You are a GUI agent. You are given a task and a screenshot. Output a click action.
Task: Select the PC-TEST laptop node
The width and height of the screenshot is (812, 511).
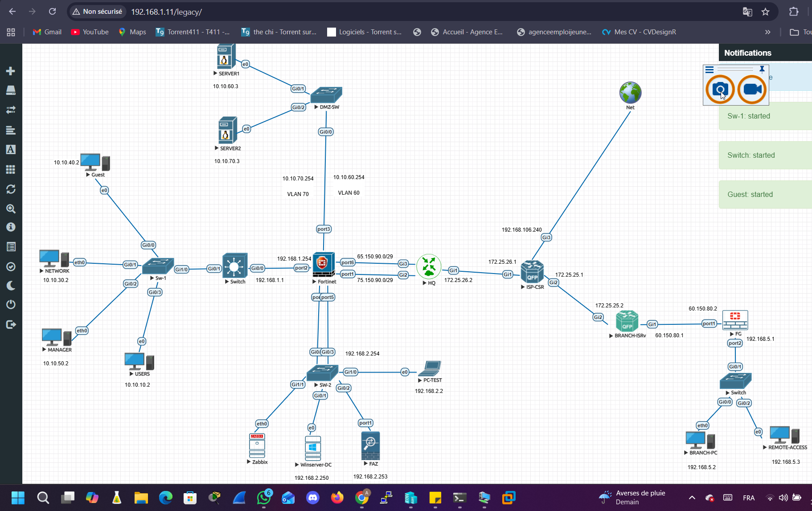coord(430,369)
